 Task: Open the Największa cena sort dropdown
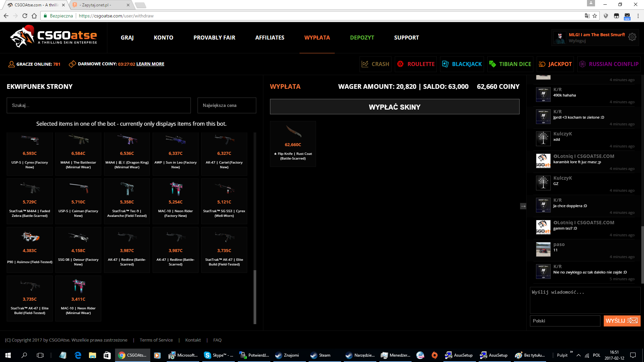tap(227, 105)
